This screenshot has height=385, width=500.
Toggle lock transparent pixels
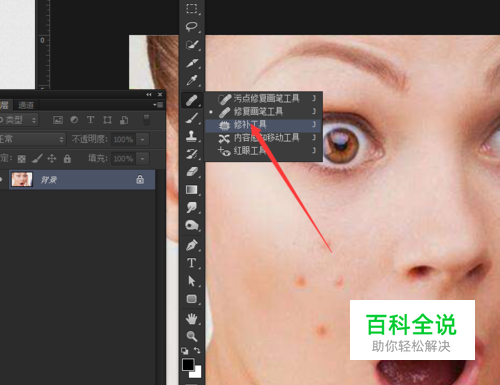pos(22,159)
